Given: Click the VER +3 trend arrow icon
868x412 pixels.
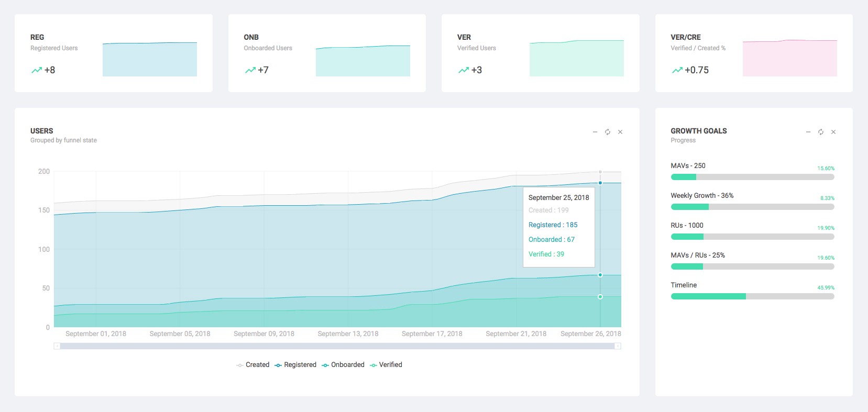Looking at the screenshot, I should 463,70.
